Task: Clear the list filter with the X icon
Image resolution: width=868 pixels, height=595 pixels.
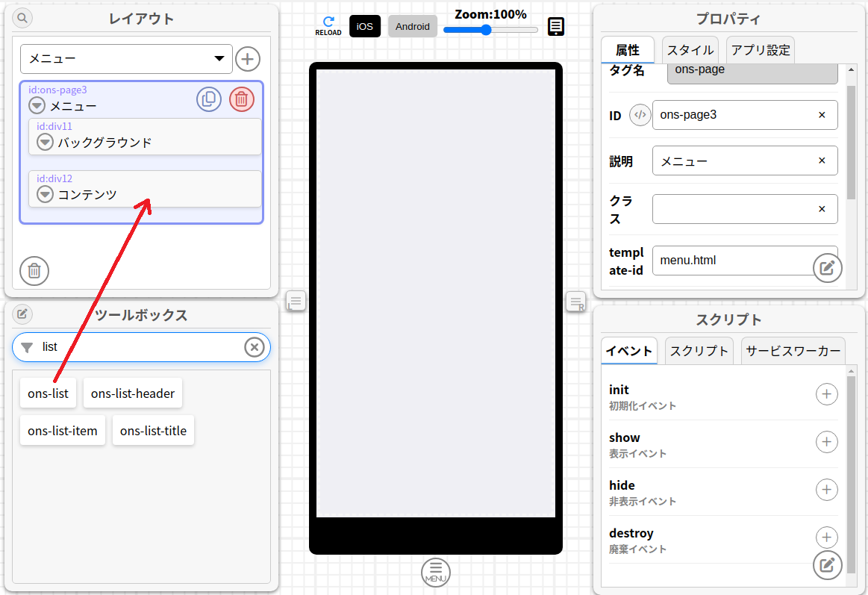Action: tap(255, 346)
